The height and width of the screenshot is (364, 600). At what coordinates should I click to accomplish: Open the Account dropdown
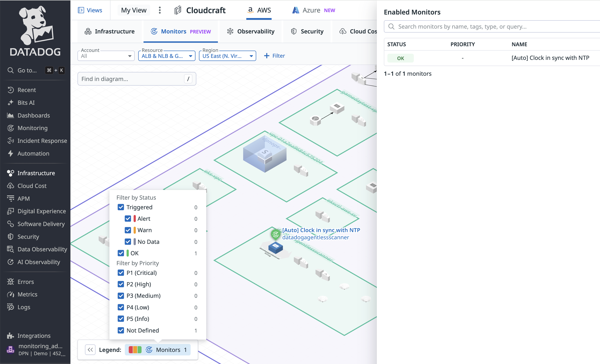pyautogui.click(x=106, y=56)
